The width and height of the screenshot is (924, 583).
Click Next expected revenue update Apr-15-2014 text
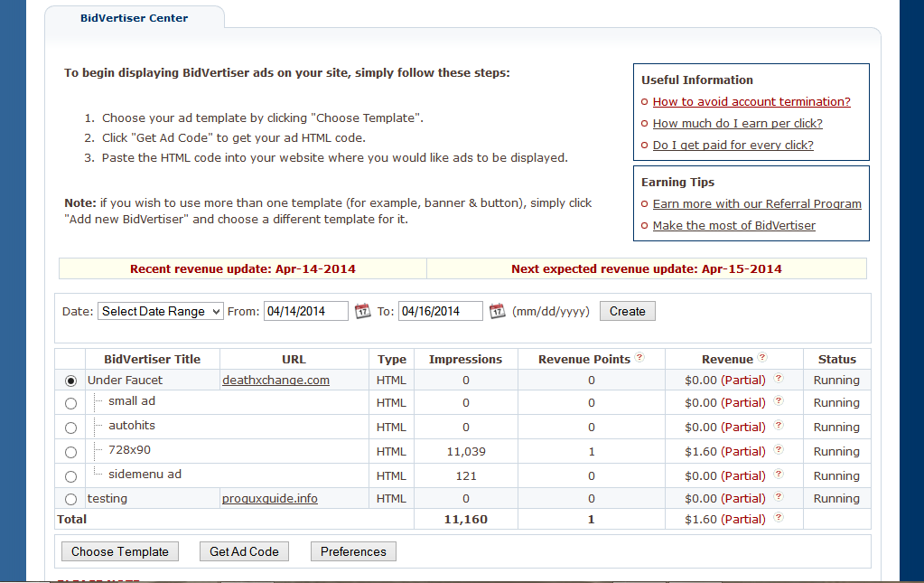click(x=647, y=268)
